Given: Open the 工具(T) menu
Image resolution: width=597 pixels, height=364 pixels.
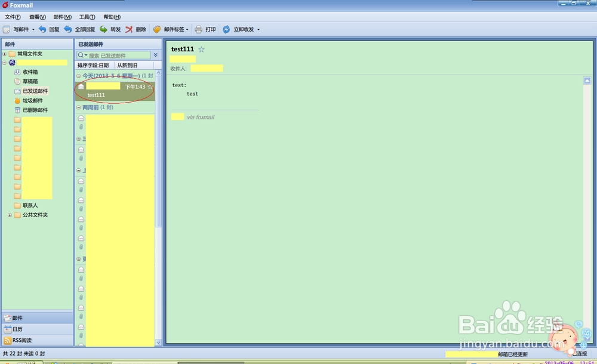Looking at the screenshot, I should tap(87, 17).
